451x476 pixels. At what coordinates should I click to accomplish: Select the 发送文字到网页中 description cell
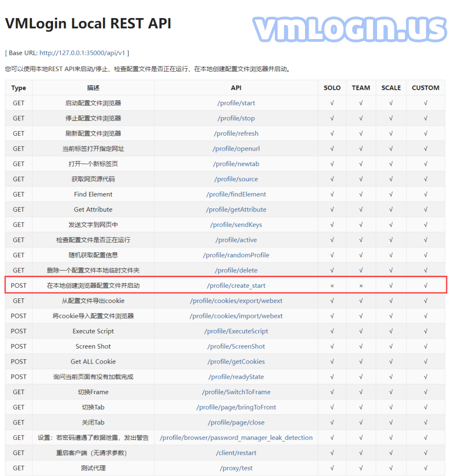click(93, 225)
